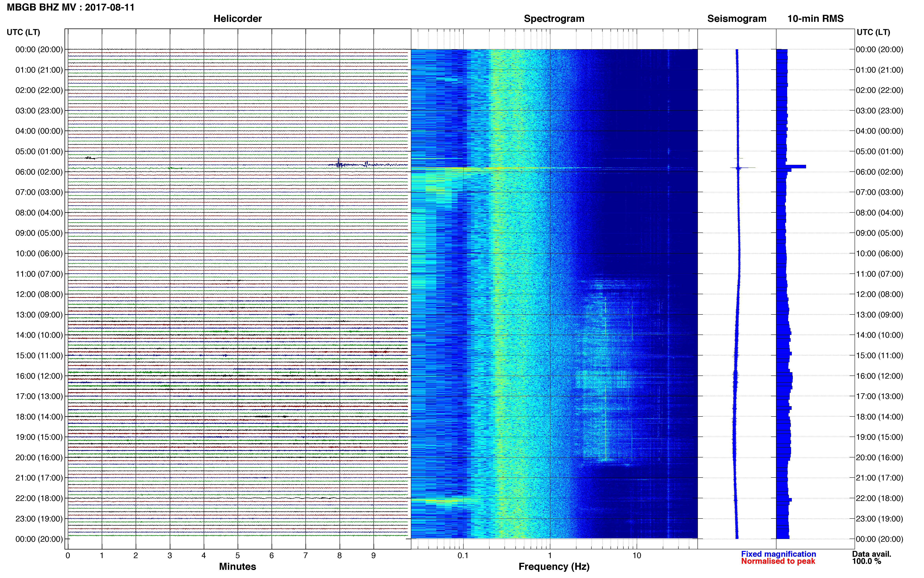Click left time label '16:00 (12:00)'

(x=39, y=376)
